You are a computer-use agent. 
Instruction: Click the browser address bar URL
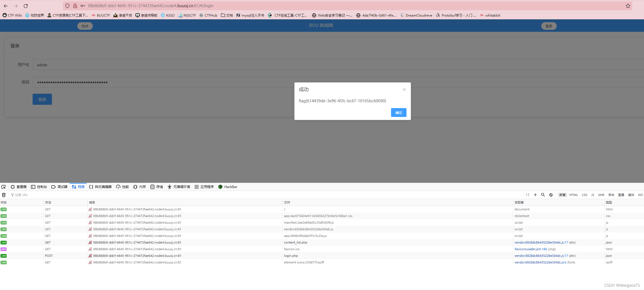click(x=151, y=6)
